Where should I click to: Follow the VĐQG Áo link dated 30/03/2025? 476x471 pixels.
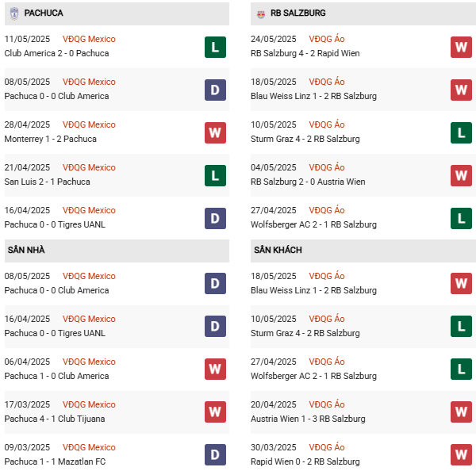[x=327, y=447]
